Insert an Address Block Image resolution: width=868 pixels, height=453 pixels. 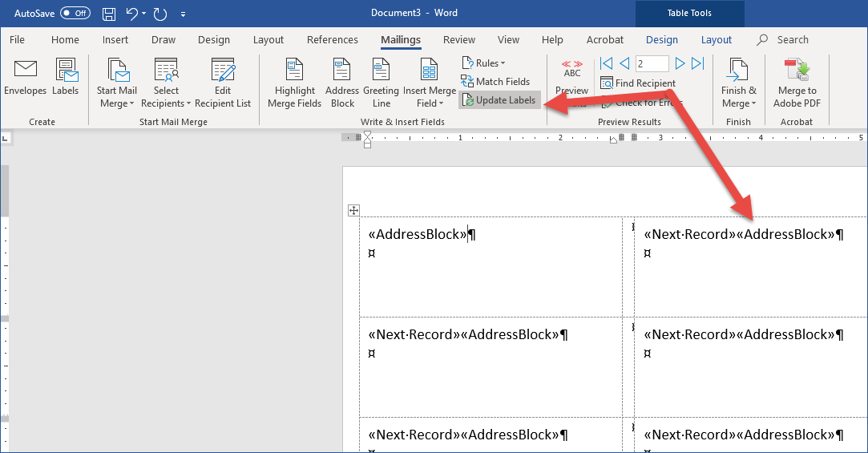[x=342, y=83]
